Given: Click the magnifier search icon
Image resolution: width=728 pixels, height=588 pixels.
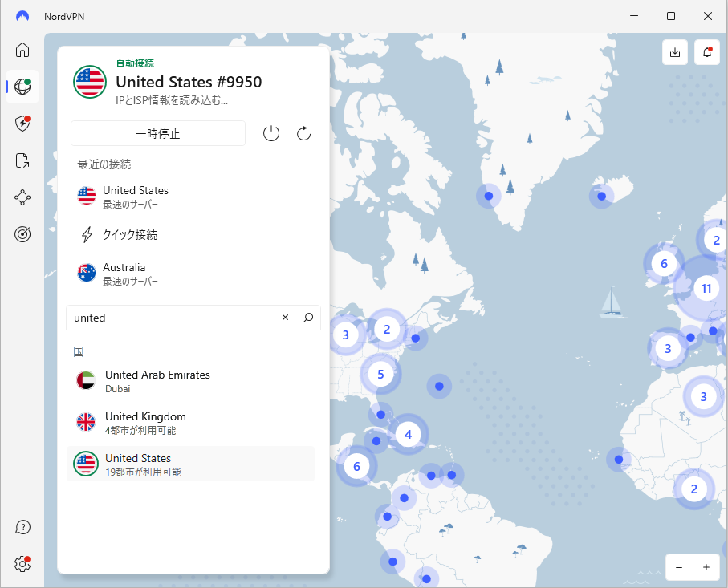Looking at the screenshot, I should click(308, 318).
